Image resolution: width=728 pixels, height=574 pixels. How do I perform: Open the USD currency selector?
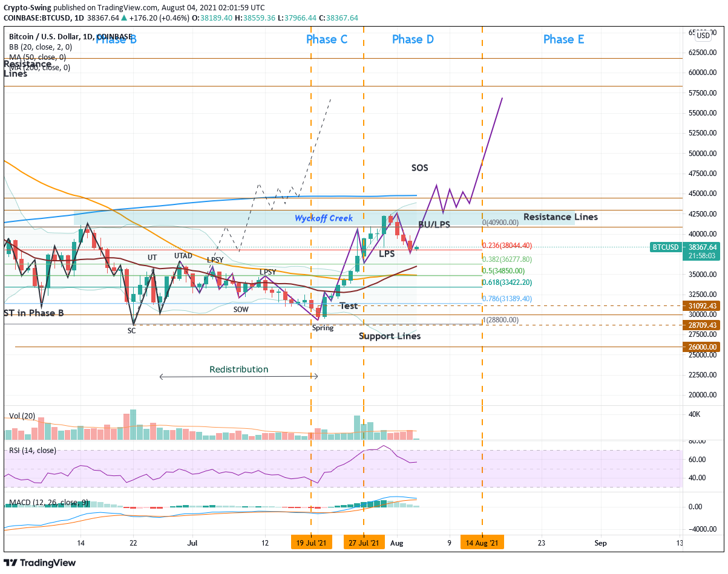pyautogui.click(x=703, y=36)
